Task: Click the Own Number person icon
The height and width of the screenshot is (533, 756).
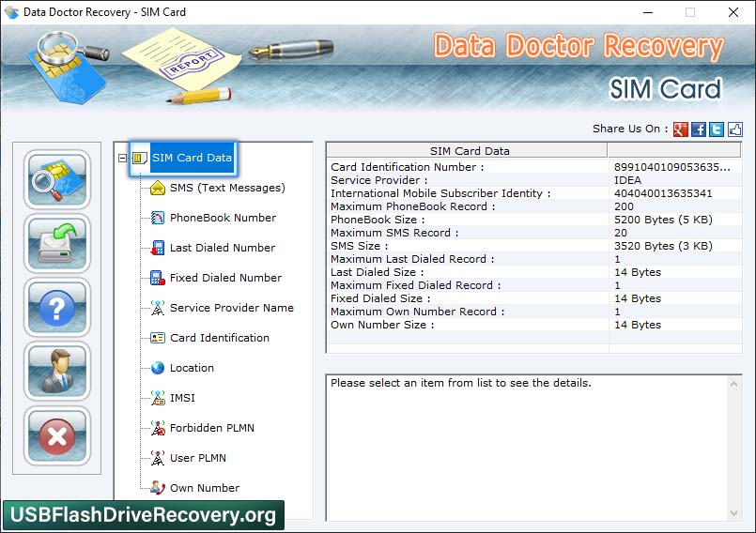Action: pyautogui.click(x=158, y=488)
